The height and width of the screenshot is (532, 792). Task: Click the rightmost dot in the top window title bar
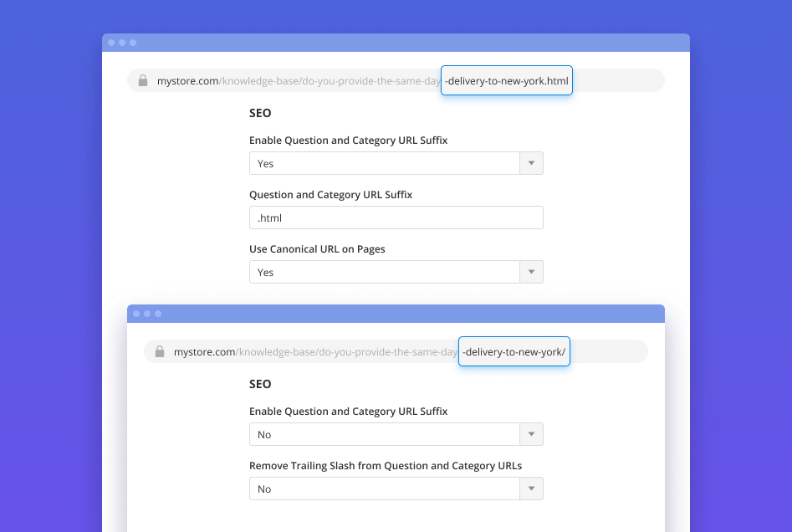point(133,43)
